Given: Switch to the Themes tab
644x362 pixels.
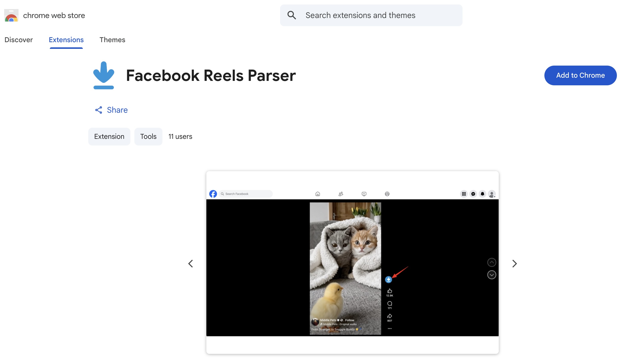Looking at the screenshot, I should 112,40.
